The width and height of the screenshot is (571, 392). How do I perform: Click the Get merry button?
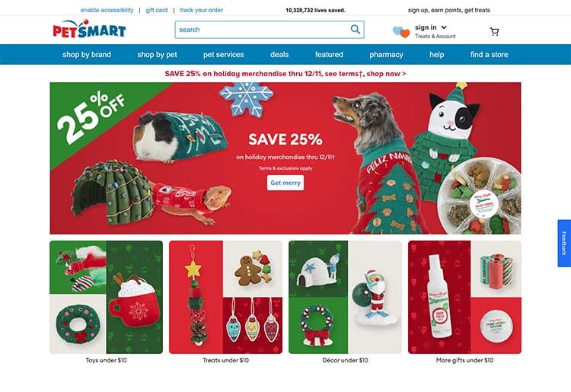click(x=285, y=183)
